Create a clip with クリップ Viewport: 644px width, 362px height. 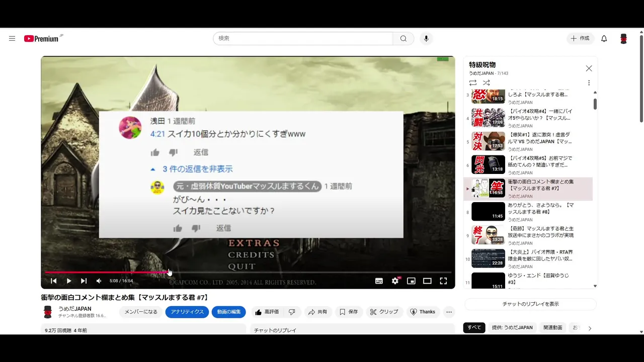pyautogui.click(x=384, y=312)
